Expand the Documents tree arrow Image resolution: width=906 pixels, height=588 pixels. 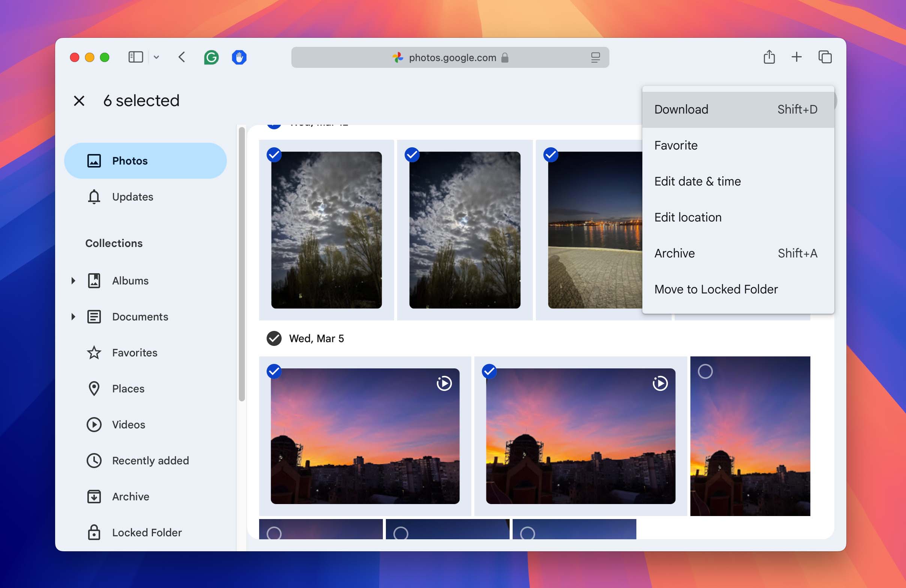[x=73, y=316]
